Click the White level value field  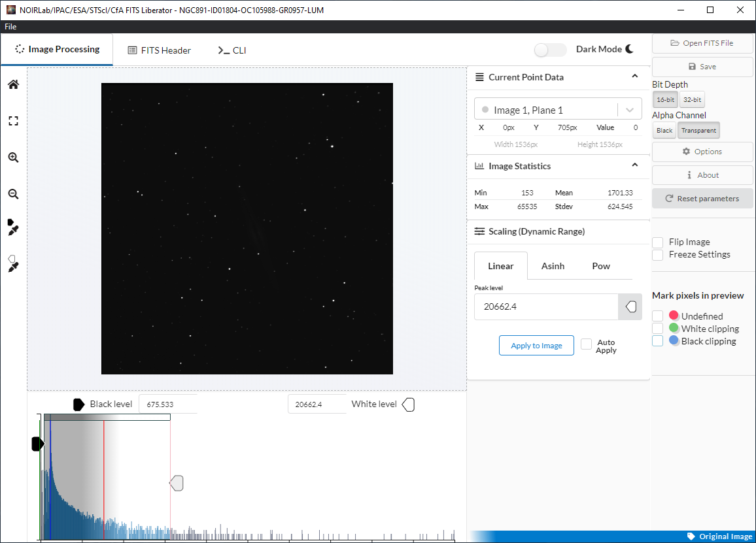pos(317,404)
